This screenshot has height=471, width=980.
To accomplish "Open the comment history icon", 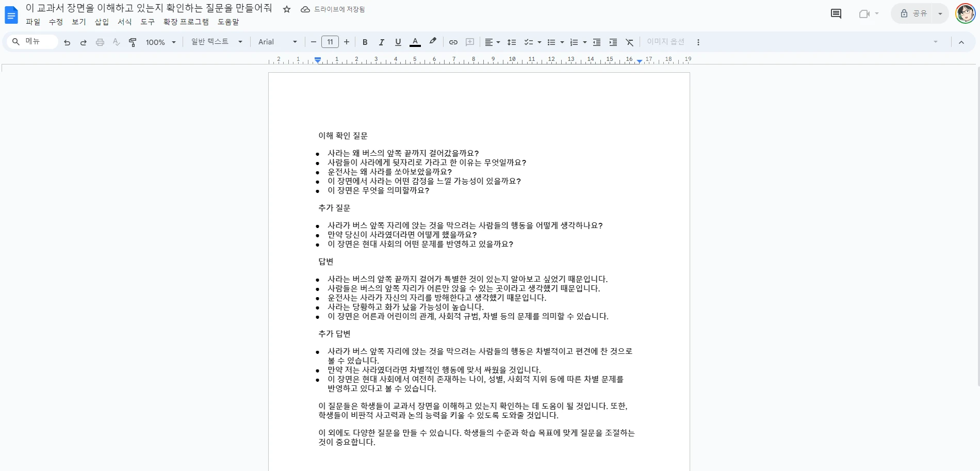I will 836,14.
